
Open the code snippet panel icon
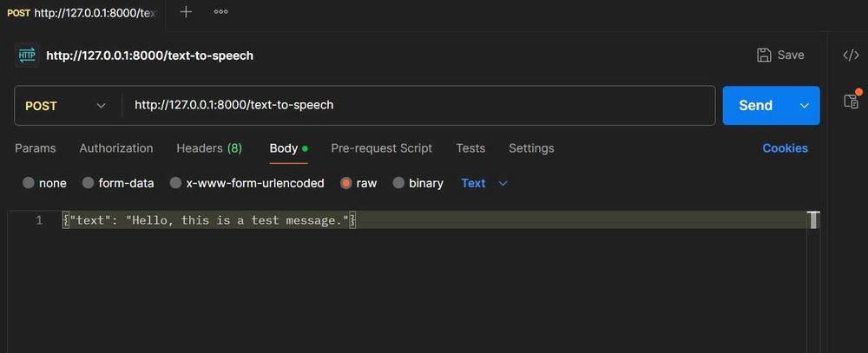tap(851, 55)
